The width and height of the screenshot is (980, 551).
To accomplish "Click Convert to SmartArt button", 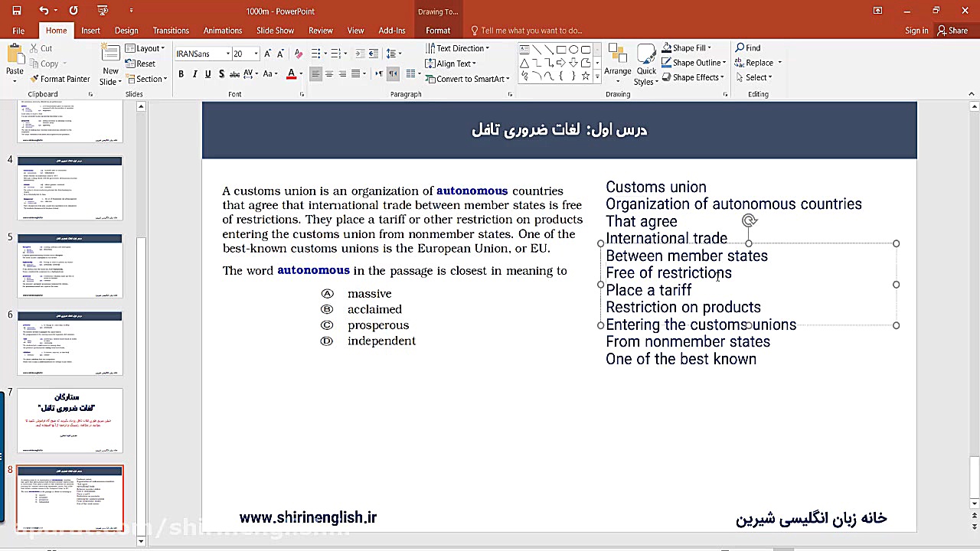I will 467,79.
